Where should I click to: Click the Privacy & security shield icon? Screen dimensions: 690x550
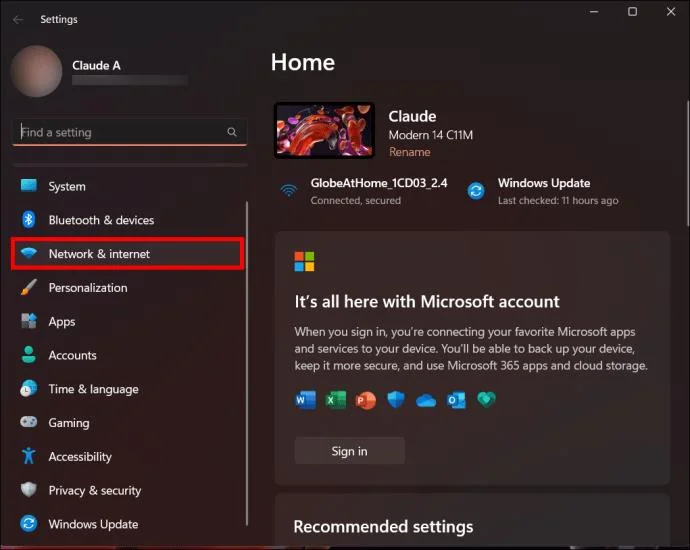pos(29,489)
